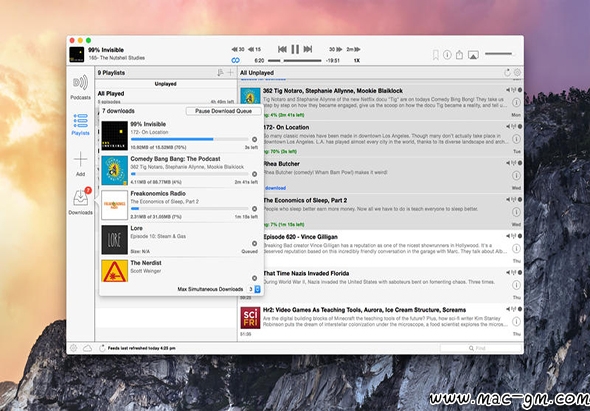This screenshot has width=590, height=411.
Task: Open All Unplayed playlist settings gear
Action: tap(517, 73)
